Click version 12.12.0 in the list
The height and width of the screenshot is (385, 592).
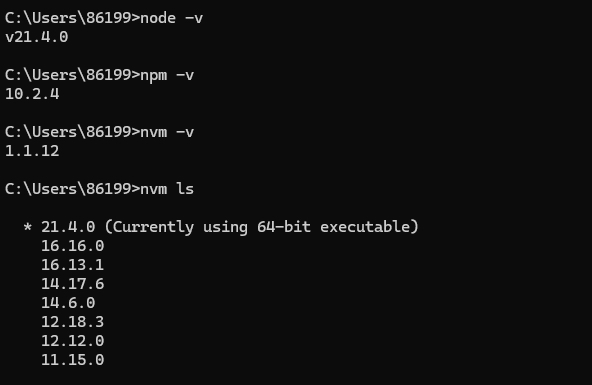(72, 341)
